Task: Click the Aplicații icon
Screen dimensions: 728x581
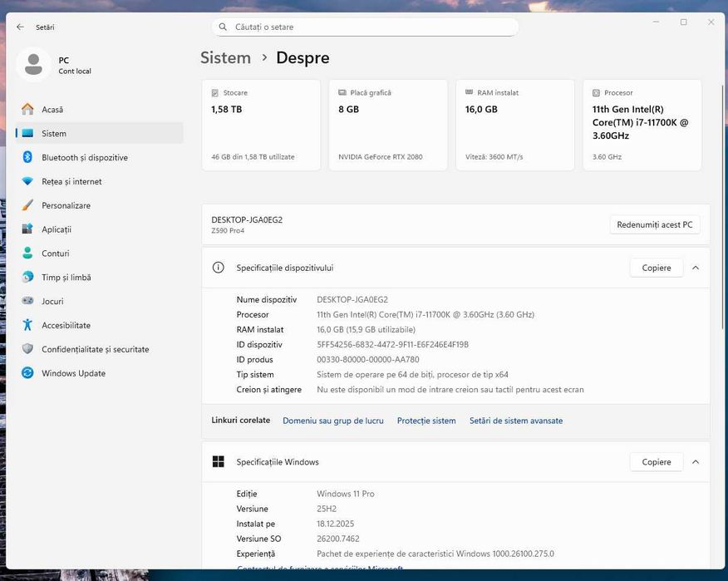Action: [x=27, y=229]
